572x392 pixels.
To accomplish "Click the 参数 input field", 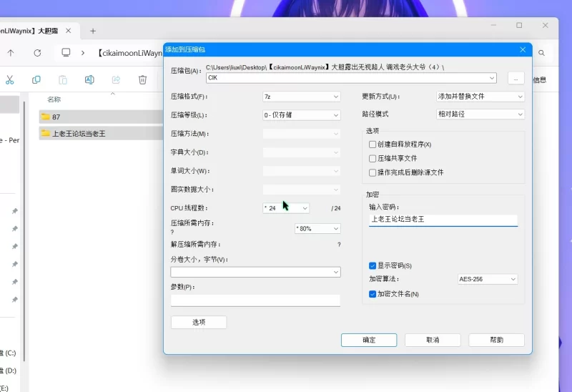I will pyautogui.click(x=255, y=300).
